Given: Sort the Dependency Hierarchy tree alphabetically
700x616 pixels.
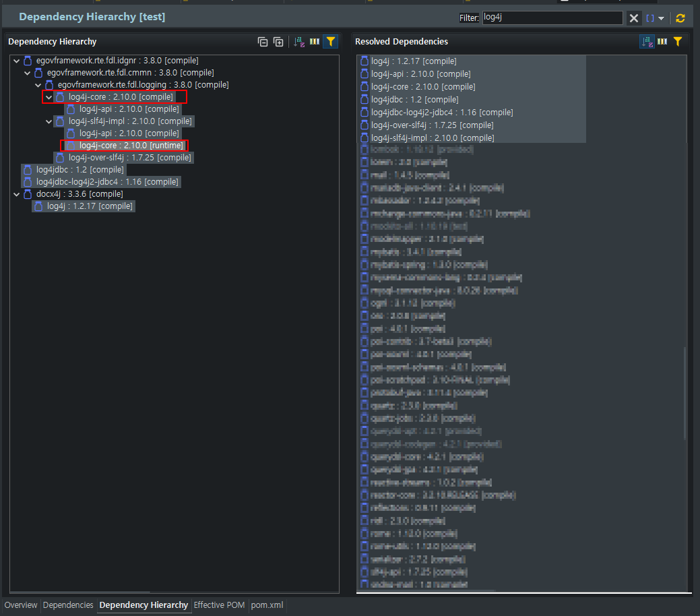Looking at the screenshot, I should [299, 42].
